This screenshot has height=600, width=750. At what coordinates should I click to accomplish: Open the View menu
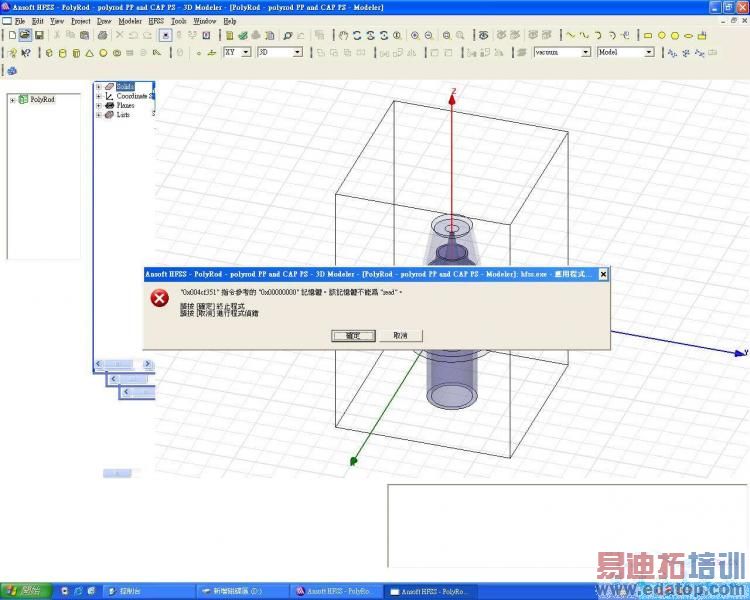pyautogui.click(x=56, y=21)
